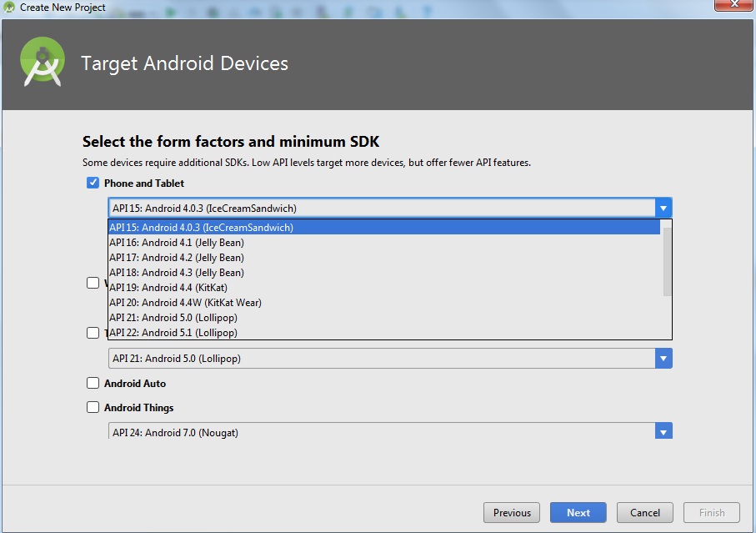The image size is (756, 533).
Task: Enable the Android Things checkbox
Action: (x=93, y=407)
